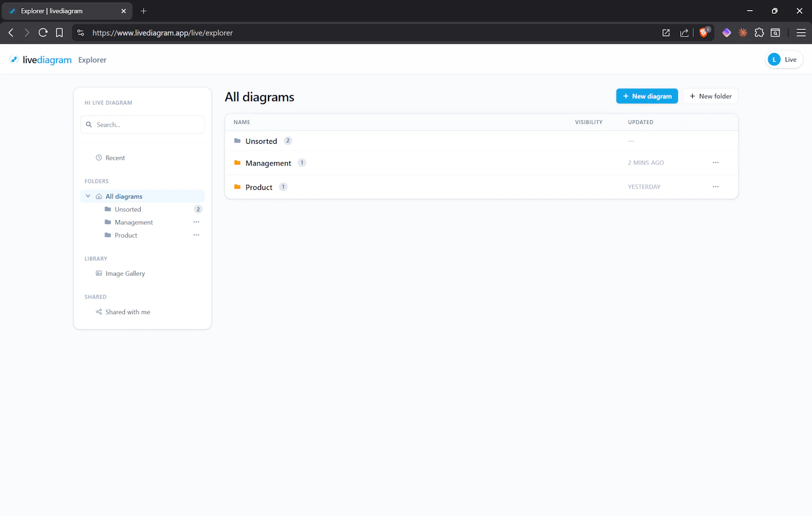Click the Shared with me share icon
Viewport: 812px width, 516px height.
[x=99, y=312]
